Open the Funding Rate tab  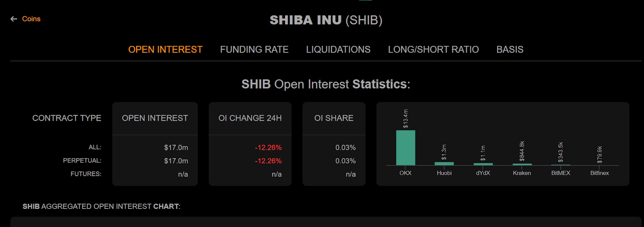coord(254,50)
